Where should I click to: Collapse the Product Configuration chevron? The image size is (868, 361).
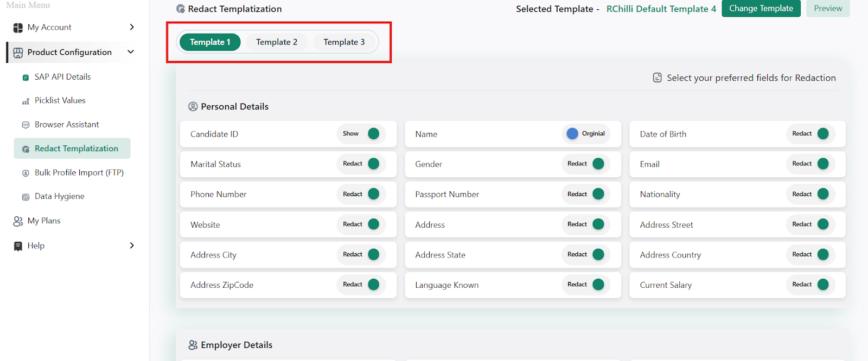coord(131,52)
